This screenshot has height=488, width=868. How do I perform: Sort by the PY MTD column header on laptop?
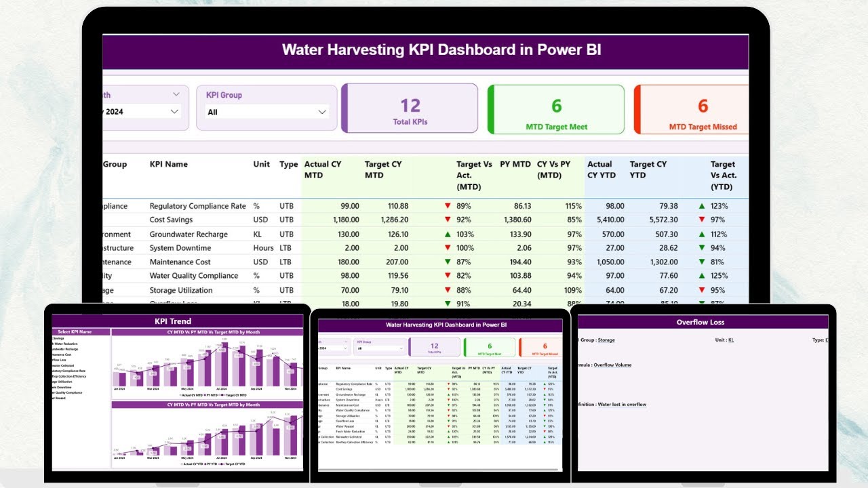click(515, 164)
